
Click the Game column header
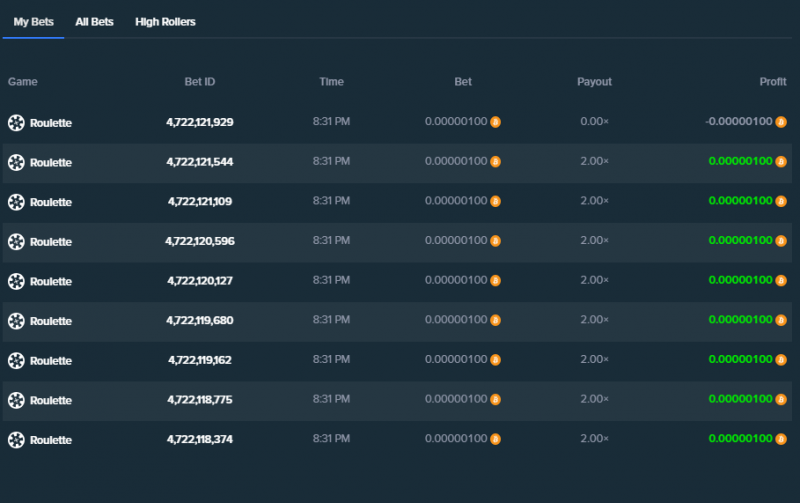coord(22,82)
